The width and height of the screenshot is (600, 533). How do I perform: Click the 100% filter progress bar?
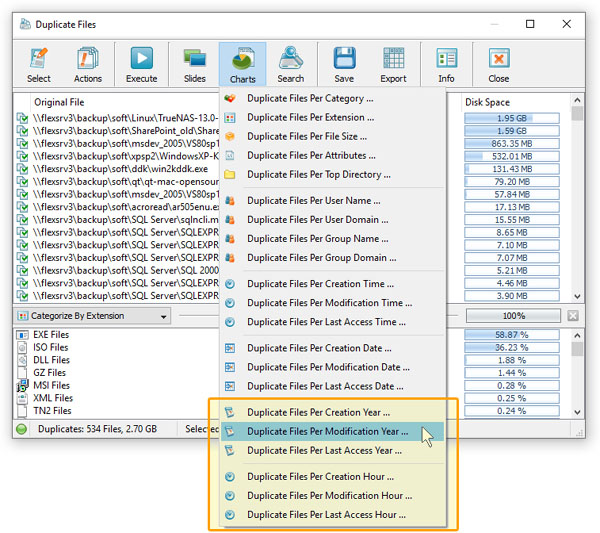point(513,316)
